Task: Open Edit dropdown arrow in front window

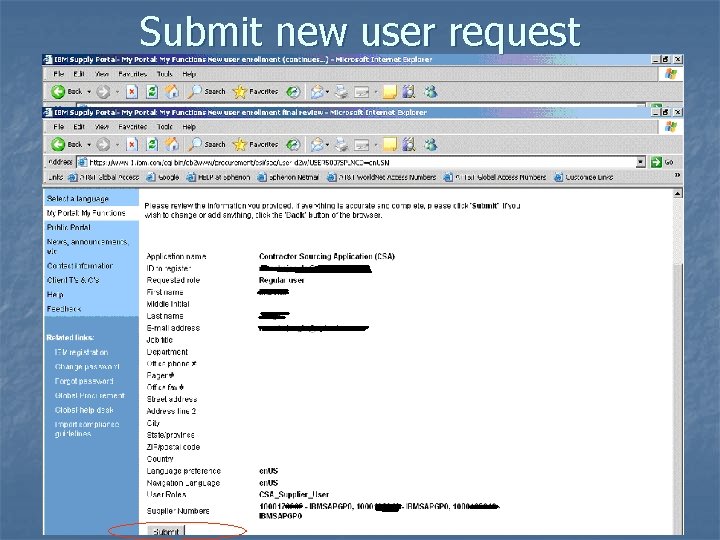Action: coord(376,145)
